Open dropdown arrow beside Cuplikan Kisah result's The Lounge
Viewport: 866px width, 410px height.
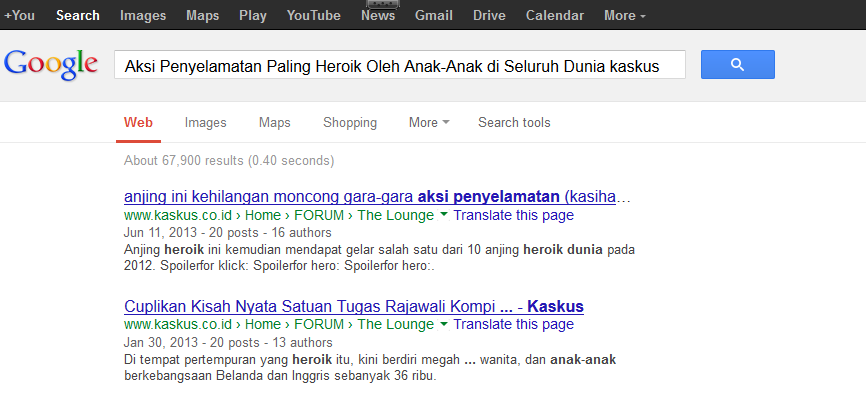point(443,324)
